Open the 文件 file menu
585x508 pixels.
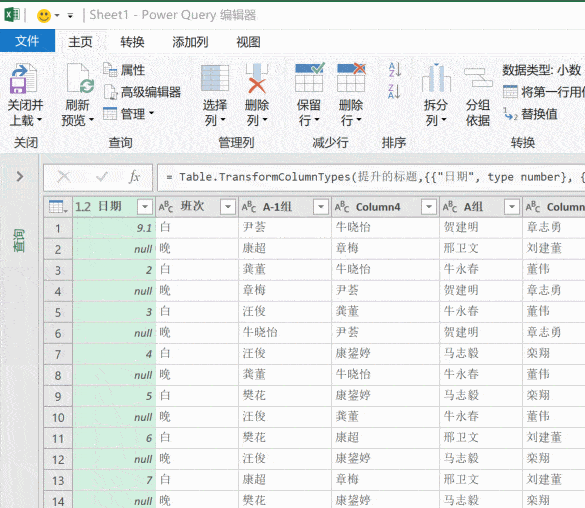[27, 41]
